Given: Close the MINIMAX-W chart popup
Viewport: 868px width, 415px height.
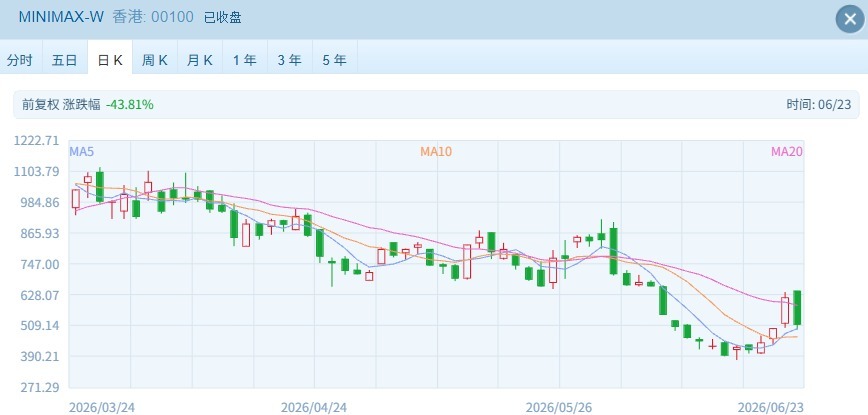Looking at the screenshot, I should (x=850, y=19).
